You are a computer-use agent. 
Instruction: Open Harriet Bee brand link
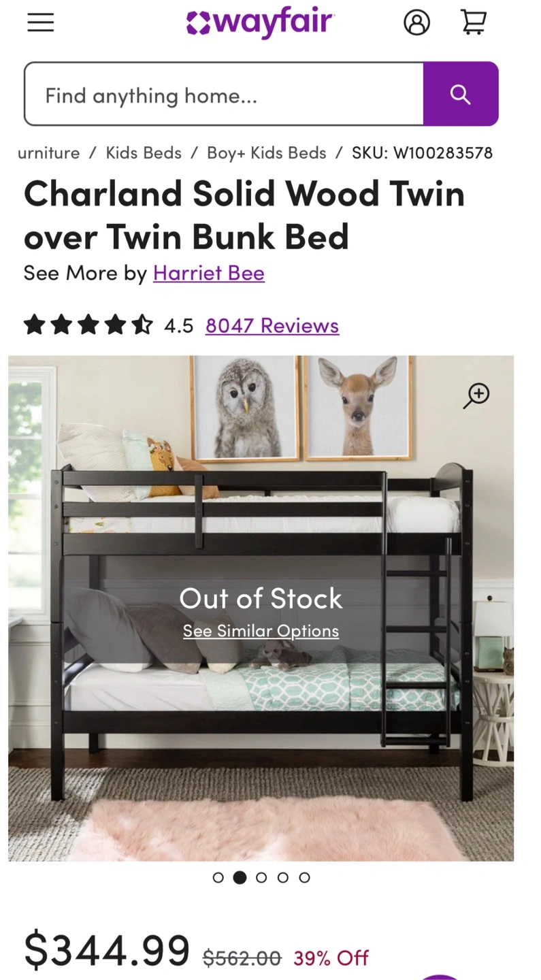coord(209,273)
